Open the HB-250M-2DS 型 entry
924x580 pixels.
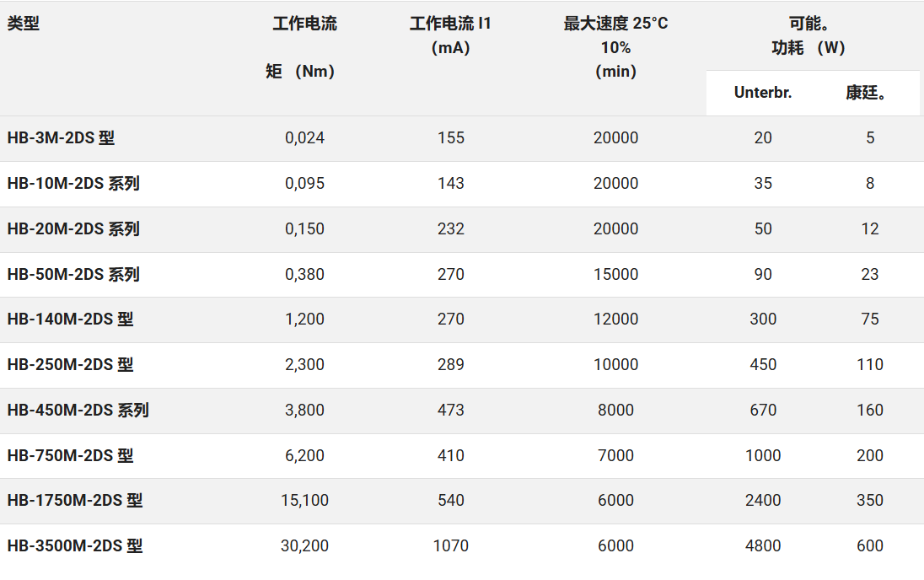click(70, 365)
